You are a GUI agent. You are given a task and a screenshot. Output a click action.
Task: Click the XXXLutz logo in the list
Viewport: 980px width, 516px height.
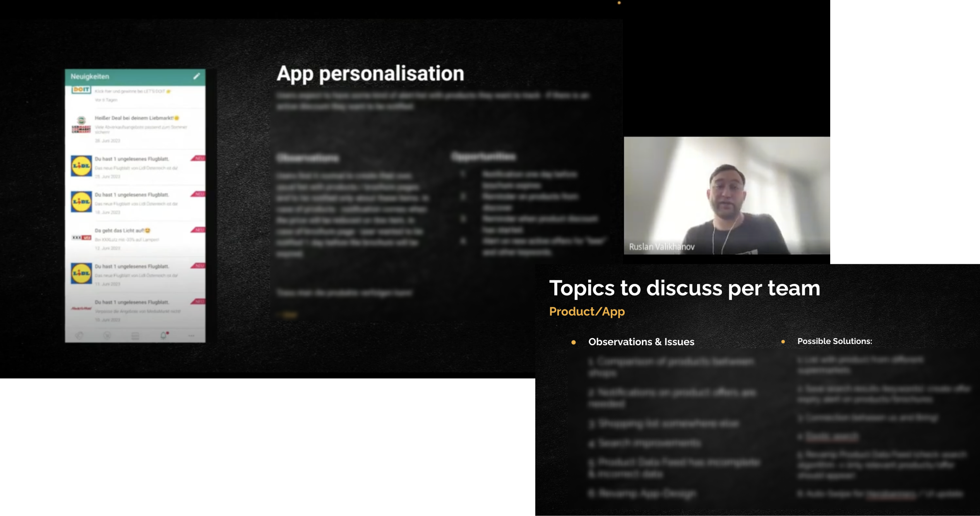[81, 237]
